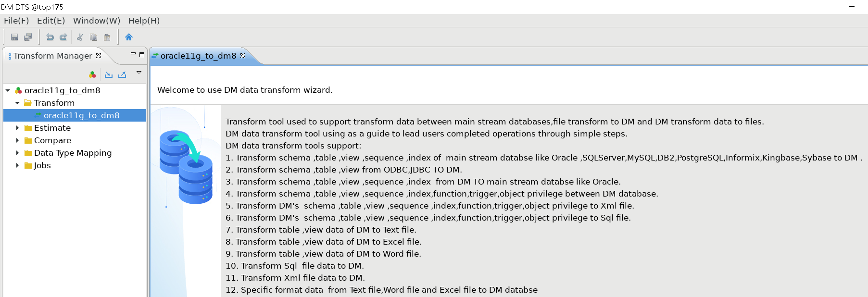Click the Save toolbar icon
The height and width of the screenshot is (297, 868).
pyautogui.click(x=14, y=37)
